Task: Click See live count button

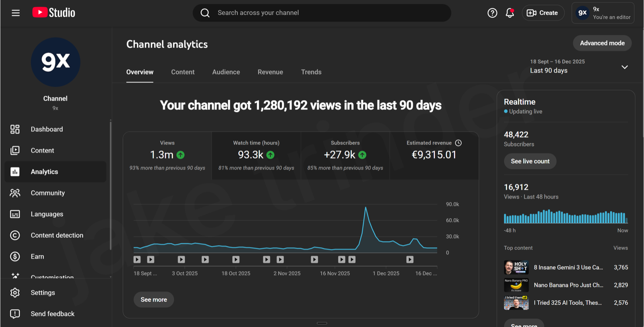Action: 530,161
